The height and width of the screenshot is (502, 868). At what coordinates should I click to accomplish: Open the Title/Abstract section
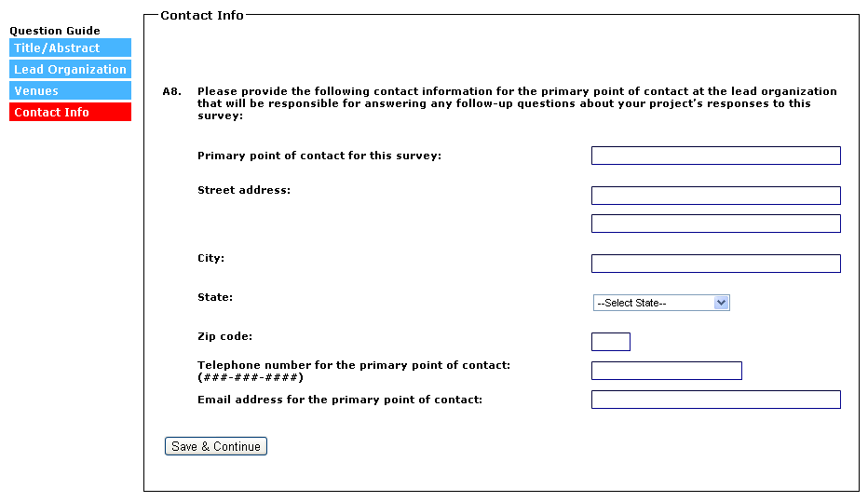[70, 48]
